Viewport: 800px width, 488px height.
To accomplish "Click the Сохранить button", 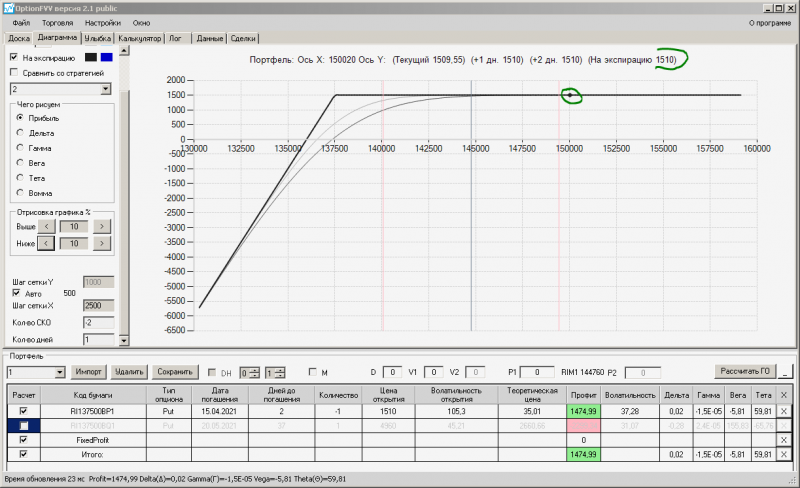I will pyautogui.click(x=174, y=372).
